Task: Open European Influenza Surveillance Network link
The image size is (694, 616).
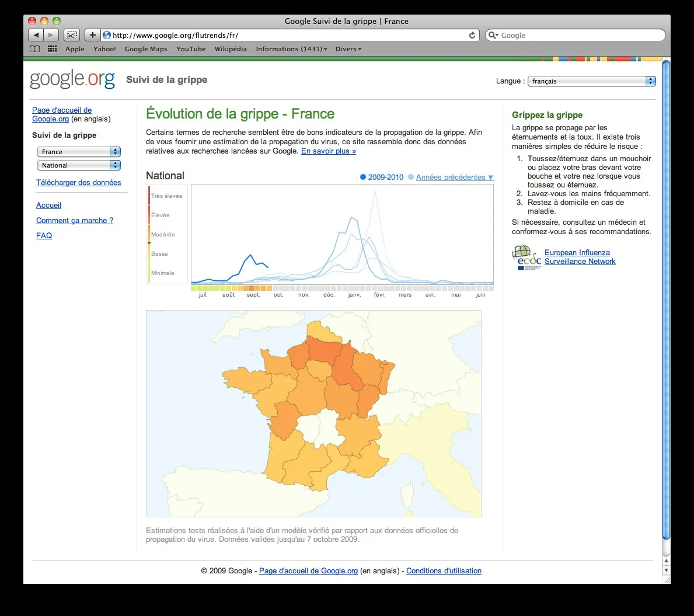Action: click(x=580, y=257)
